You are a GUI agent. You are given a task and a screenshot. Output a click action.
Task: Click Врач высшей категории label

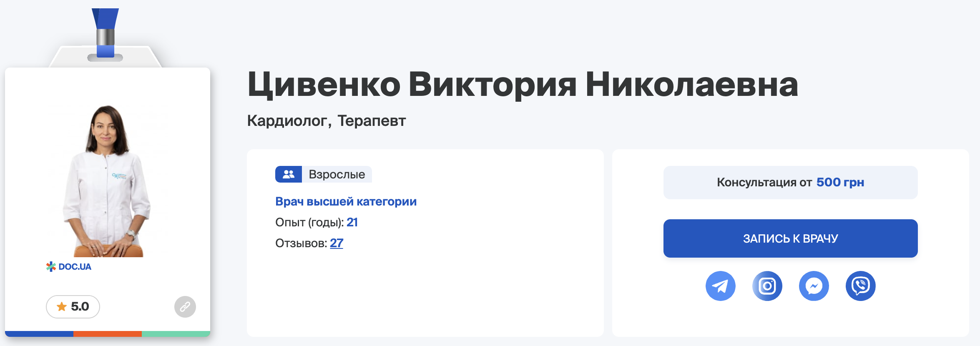tap(346, 202)
